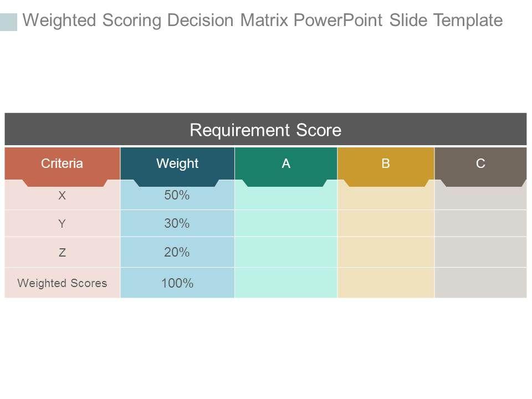Click the 20% weight cell
This screenshot has height=399, width=532.
click(177, 253)
